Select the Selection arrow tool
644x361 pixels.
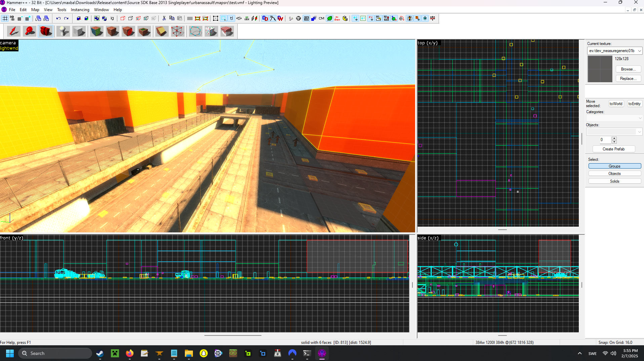14,31
